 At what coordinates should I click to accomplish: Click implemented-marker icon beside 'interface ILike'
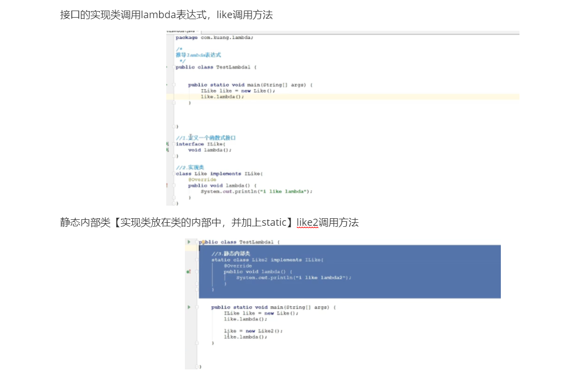point(168,144)
